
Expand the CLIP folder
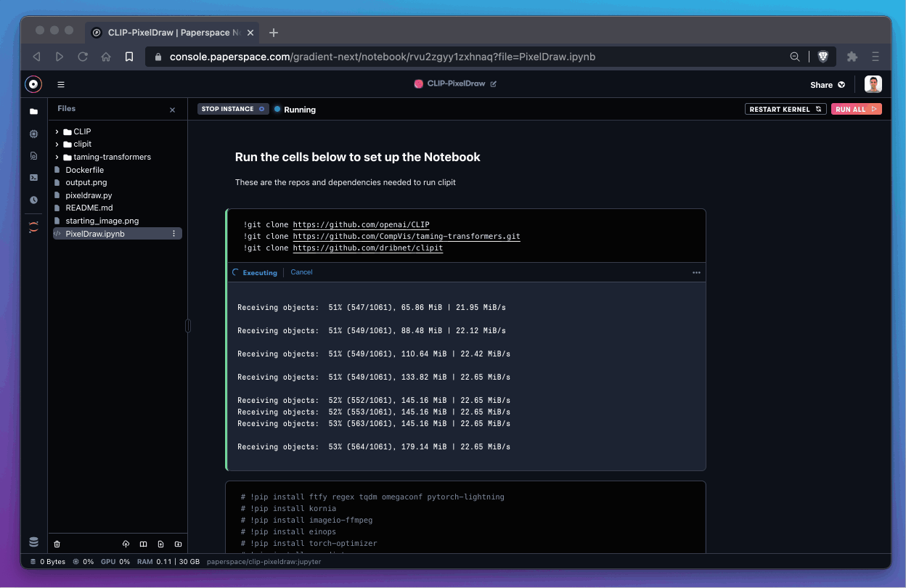pyautogui.click(x=57, y=132)
